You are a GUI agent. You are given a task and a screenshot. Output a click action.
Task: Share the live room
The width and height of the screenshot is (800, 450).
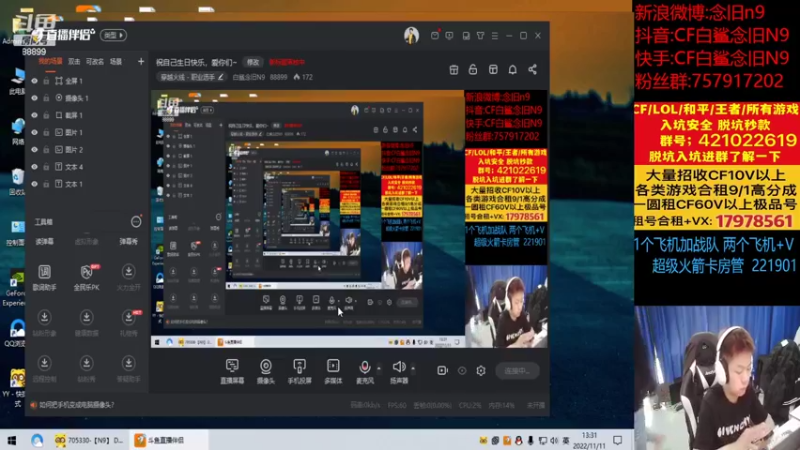click(x=532, y=69)
